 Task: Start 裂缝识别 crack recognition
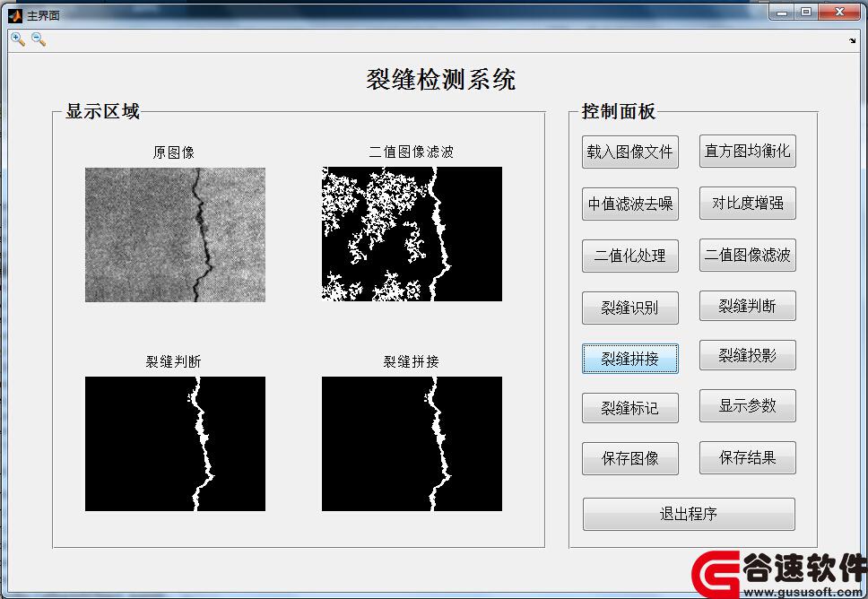coord(630,308)
